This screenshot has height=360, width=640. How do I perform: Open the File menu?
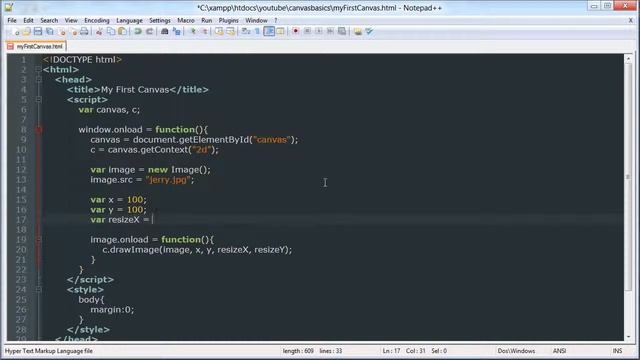click(12, 20)
